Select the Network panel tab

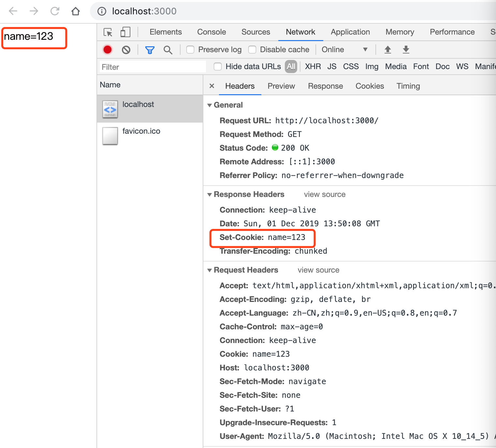pos(300,32)
